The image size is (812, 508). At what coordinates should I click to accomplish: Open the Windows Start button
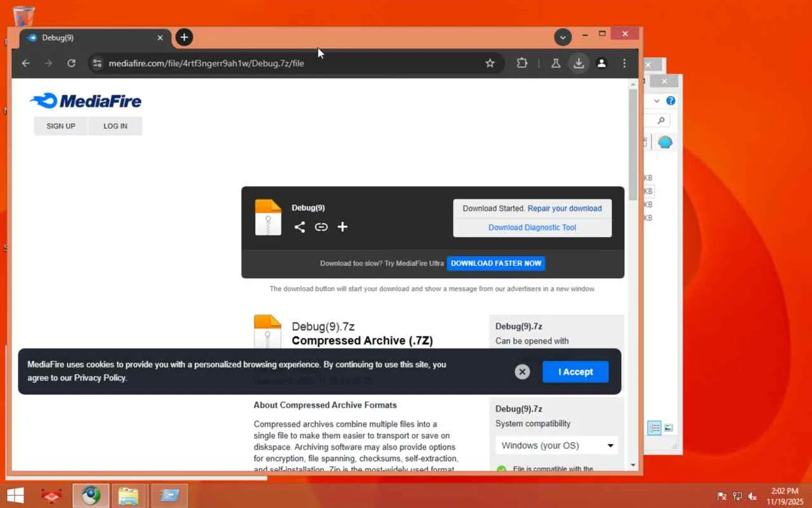click(15, 496)
